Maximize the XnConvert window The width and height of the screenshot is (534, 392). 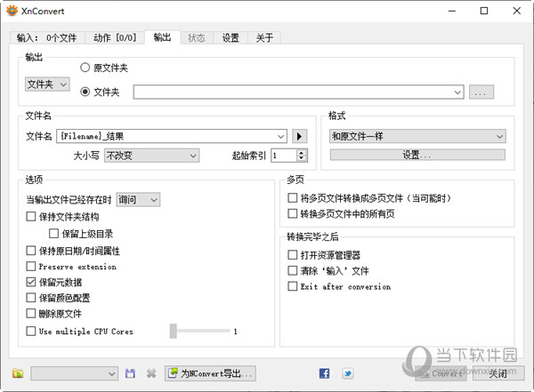484,11
